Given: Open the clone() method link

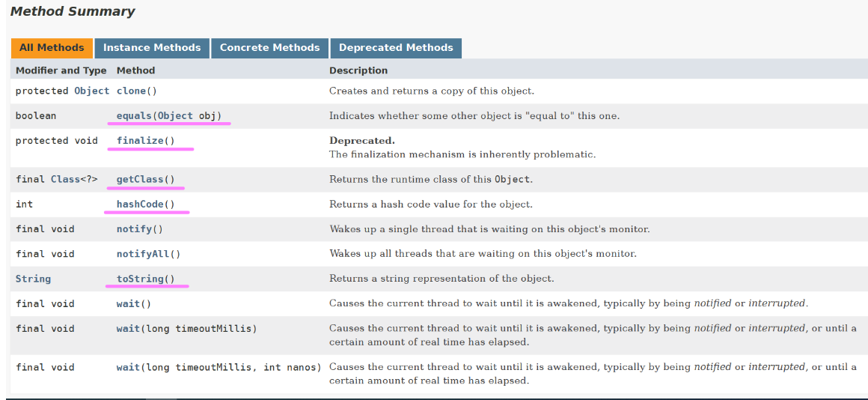Looking at the screenshot, I should (130, 91).
